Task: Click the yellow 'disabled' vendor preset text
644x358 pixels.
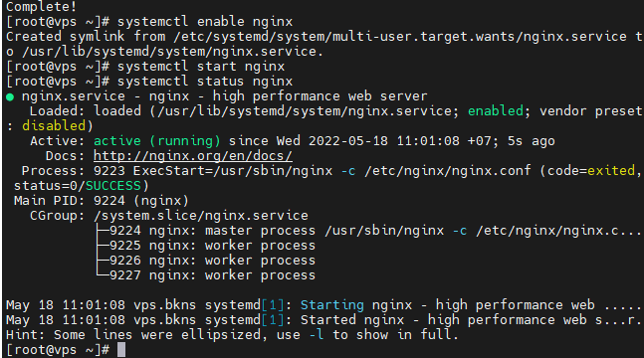Action: click(54, 126)
